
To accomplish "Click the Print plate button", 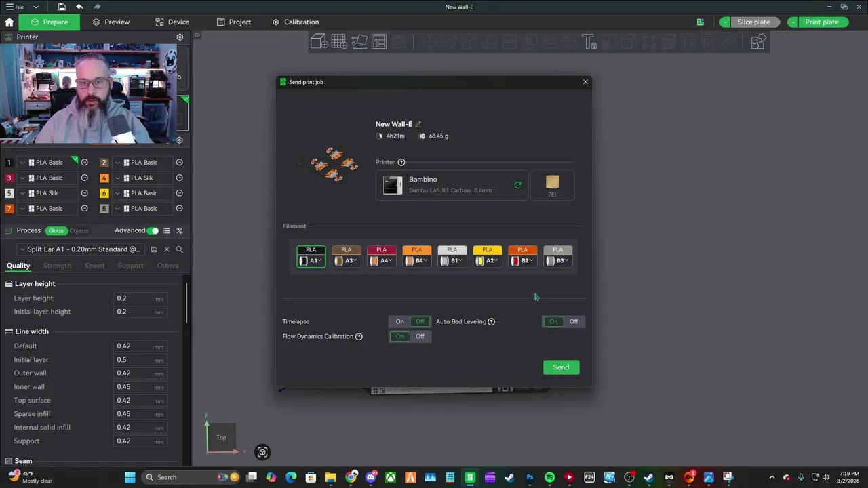I will (x=822, y=22).
